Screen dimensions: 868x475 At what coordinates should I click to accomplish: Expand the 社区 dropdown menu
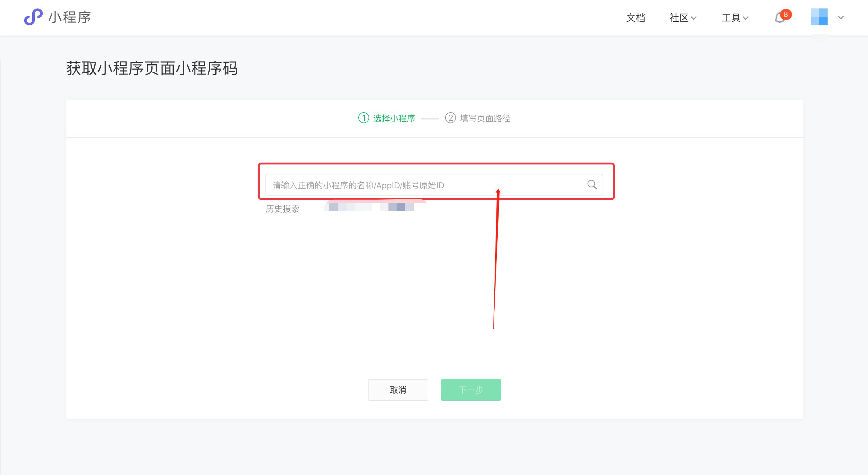[x=683, y=18]
